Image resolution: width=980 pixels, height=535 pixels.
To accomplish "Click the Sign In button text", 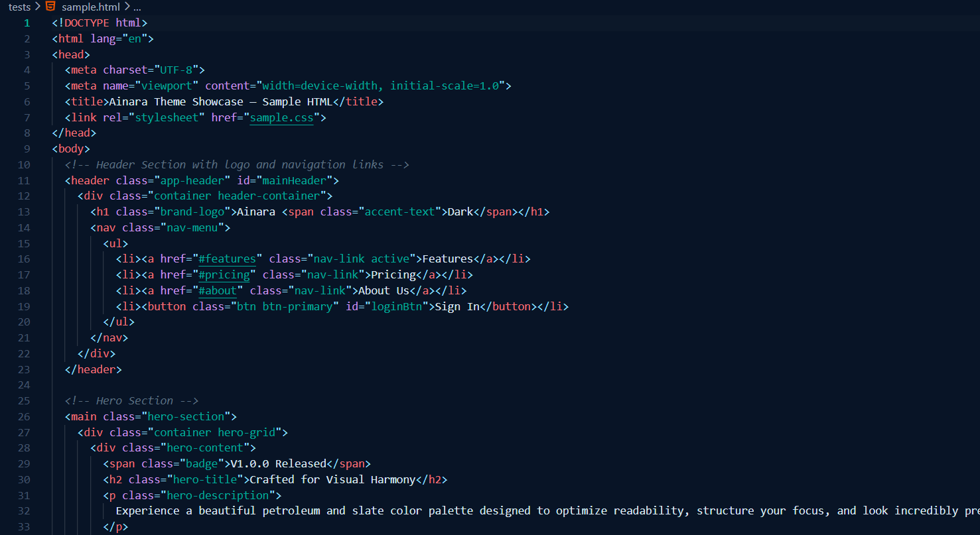I will coord(457,306).
